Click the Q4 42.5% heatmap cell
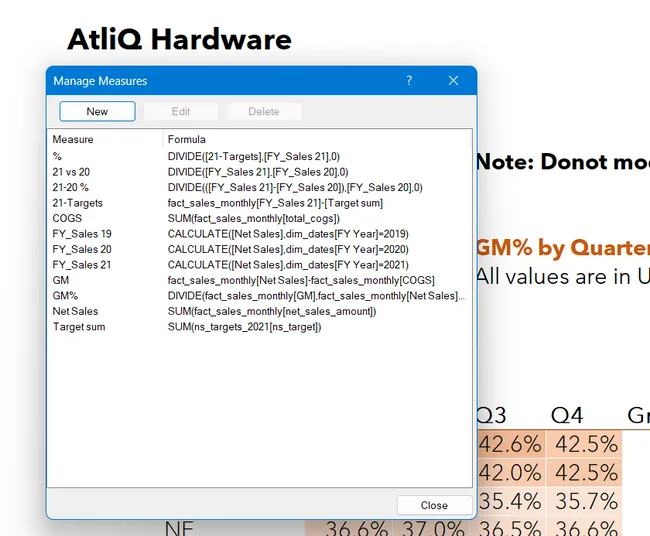 point(583,444)
